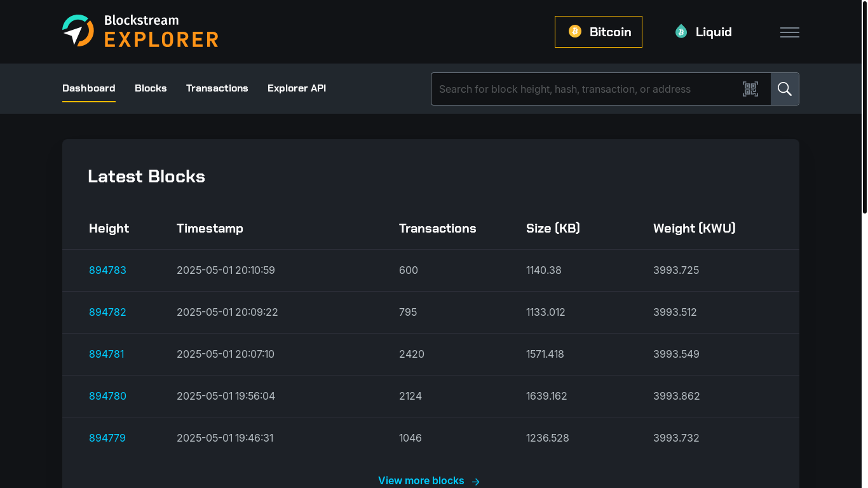Open block 894780
This screenshot has width=868, height=488.
pyautogui.click(x=107, y=396)
